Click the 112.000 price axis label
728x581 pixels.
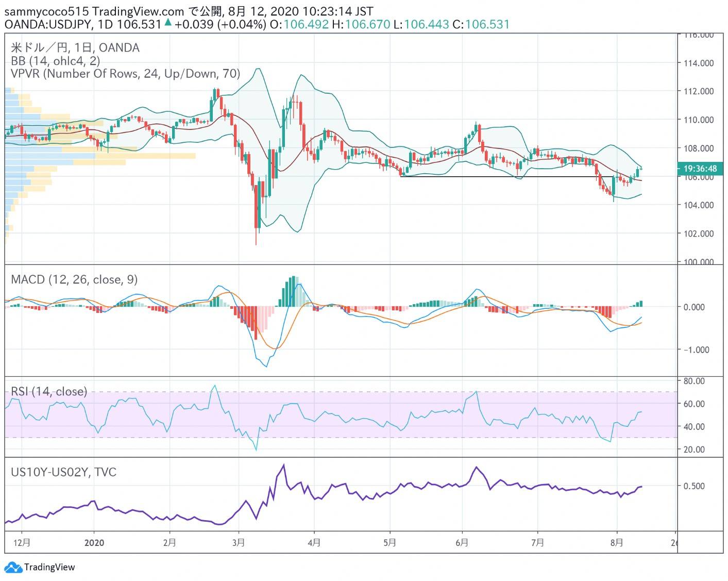click(x=699, y=91)
